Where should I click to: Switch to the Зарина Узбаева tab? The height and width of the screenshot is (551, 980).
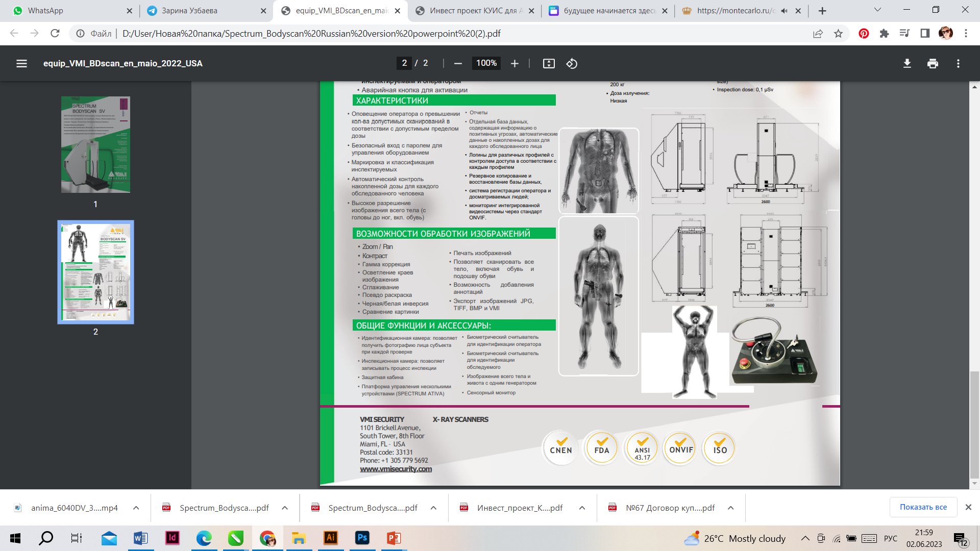pos(189,11)
